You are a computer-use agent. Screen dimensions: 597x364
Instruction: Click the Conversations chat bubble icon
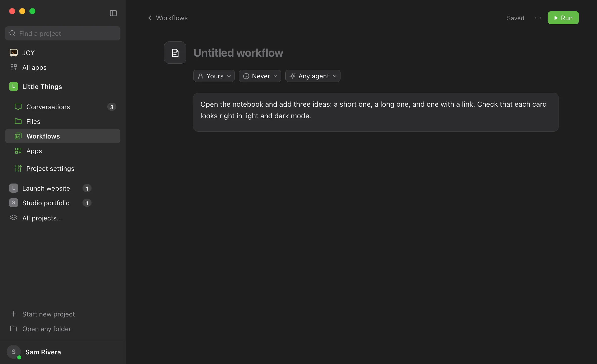pyautogui.click(x=18, y=107)
